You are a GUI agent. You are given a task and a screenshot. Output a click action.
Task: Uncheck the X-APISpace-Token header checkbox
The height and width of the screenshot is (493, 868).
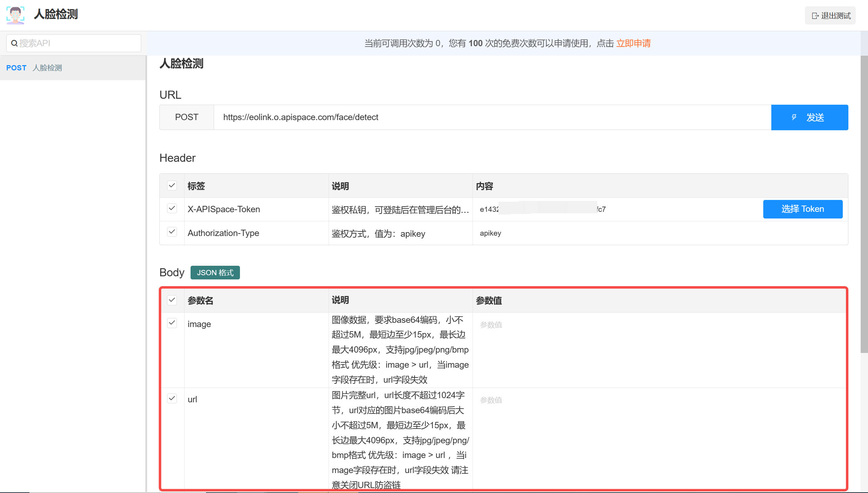(172, 209)
